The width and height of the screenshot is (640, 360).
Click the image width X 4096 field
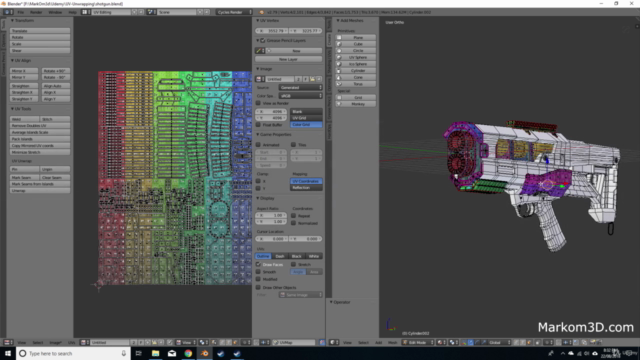coord(271,111)
